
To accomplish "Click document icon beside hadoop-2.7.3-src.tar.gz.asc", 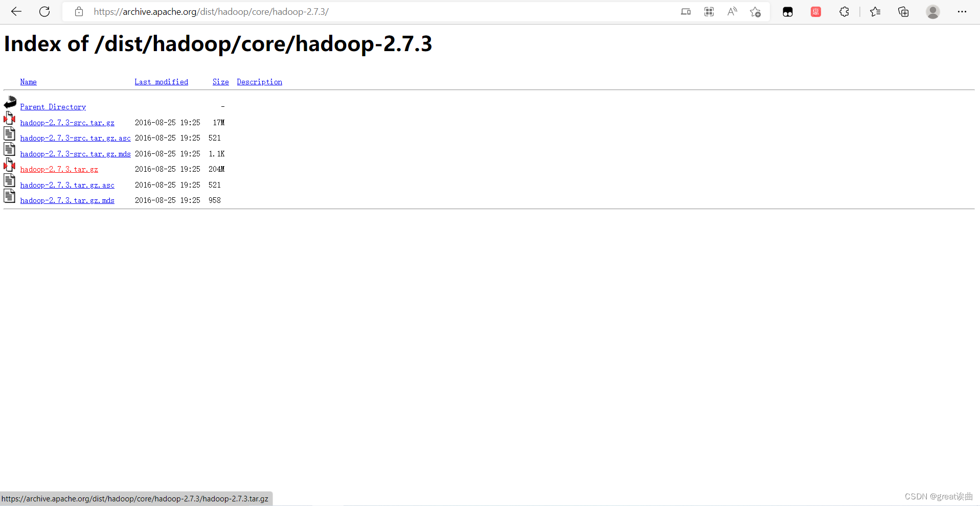I will (10, 134).
